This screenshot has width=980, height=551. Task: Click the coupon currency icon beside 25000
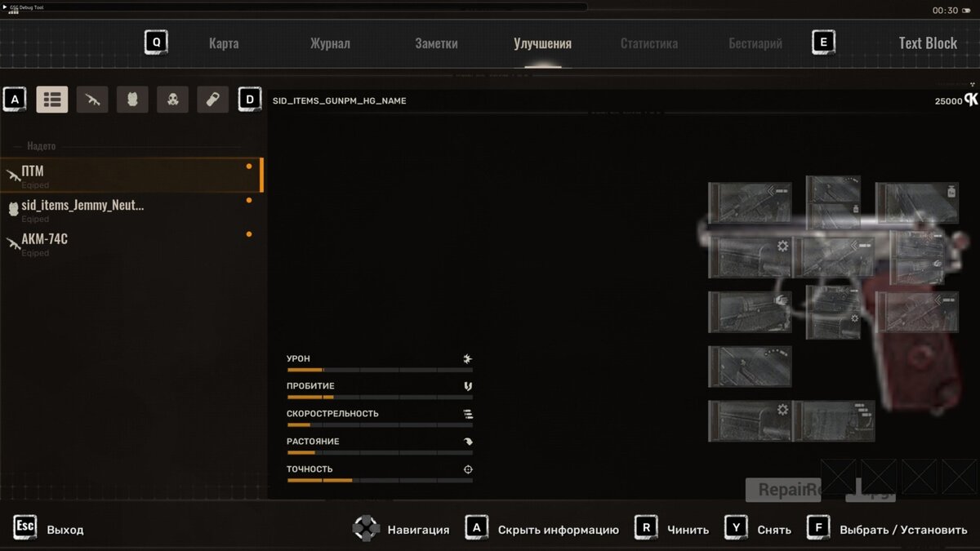pyautogui.click(x=971, y=100)
